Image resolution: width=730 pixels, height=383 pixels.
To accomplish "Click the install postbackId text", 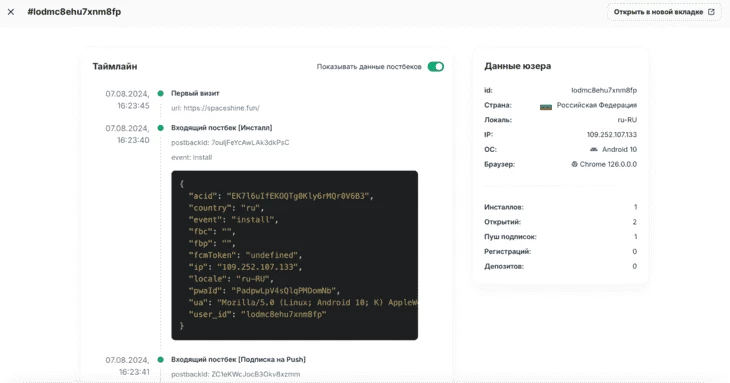I will [230, 142].
